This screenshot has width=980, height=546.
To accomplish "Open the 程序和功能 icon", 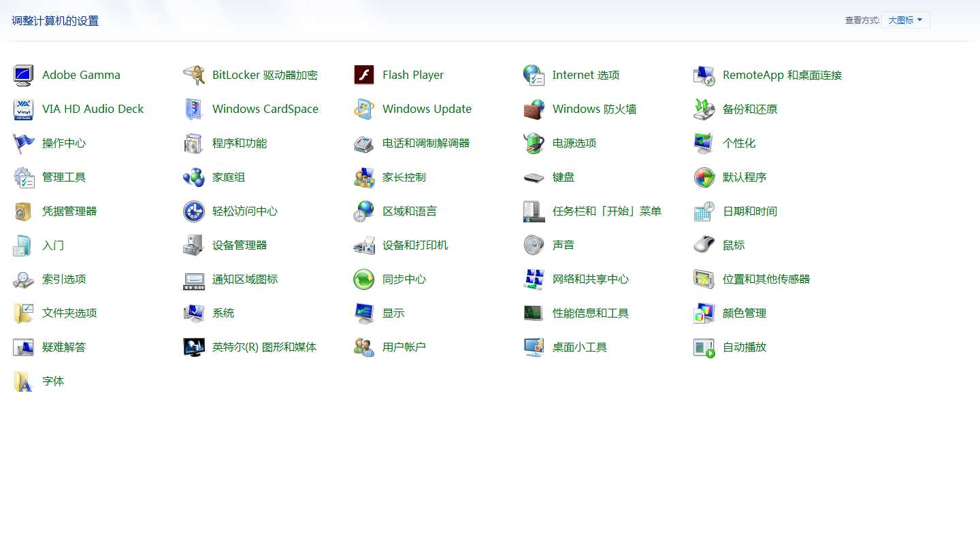I will coord(194,143).
